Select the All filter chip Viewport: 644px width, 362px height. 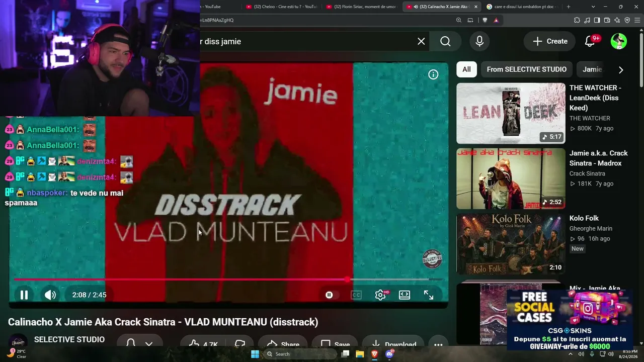466,69
